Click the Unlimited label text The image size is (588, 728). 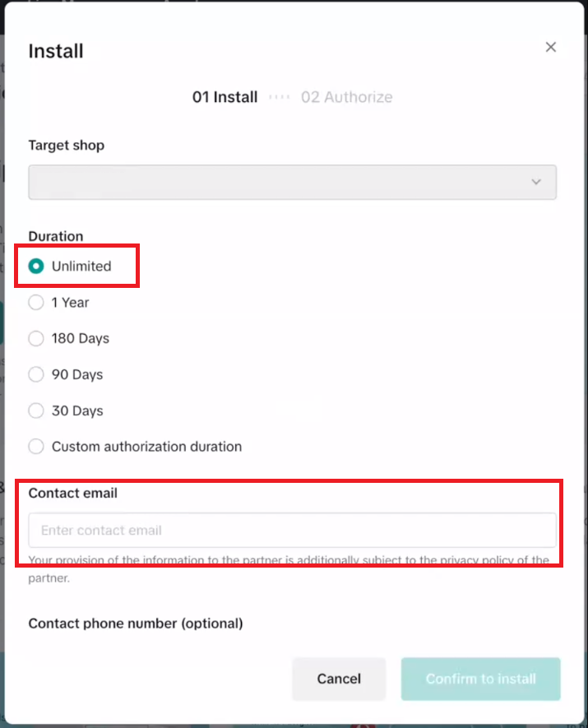pos(81,266)
